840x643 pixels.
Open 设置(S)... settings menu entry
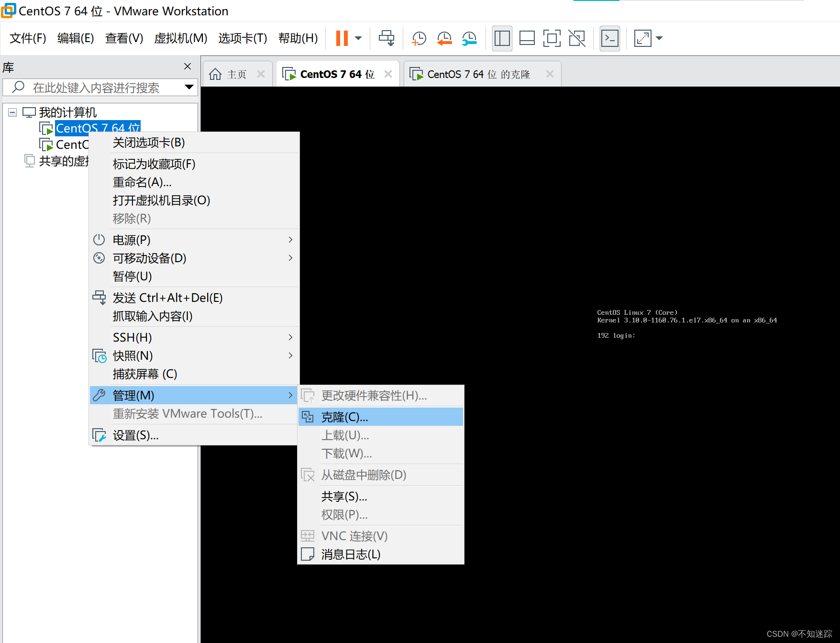(x=194, y=435)
